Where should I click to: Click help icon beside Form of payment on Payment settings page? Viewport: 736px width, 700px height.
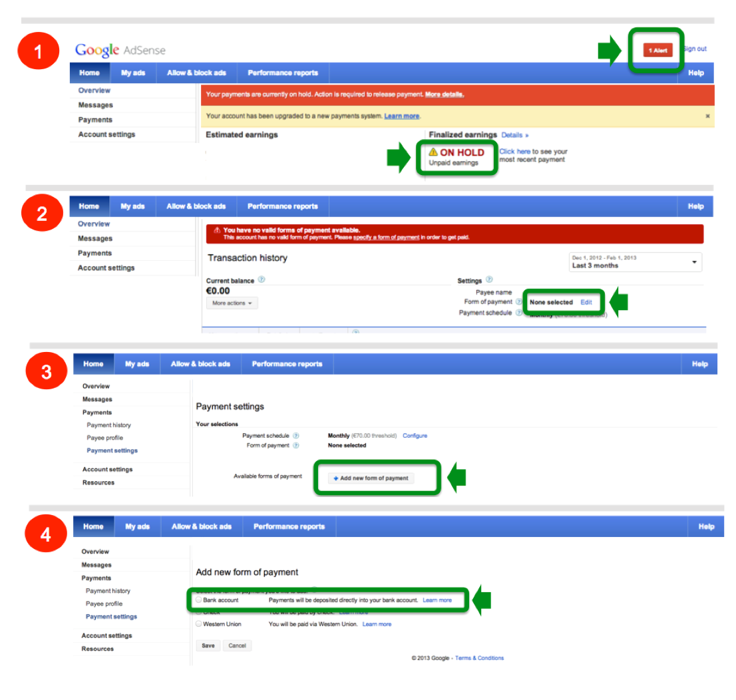click(295, 446)
